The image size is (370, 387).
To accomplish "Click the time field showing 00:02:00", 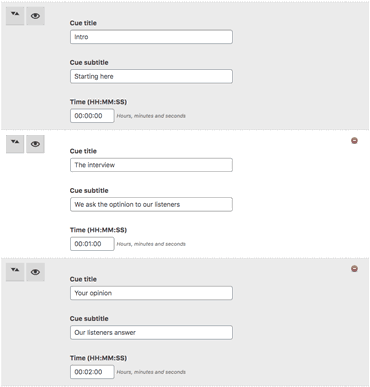I will pos(92,372).
